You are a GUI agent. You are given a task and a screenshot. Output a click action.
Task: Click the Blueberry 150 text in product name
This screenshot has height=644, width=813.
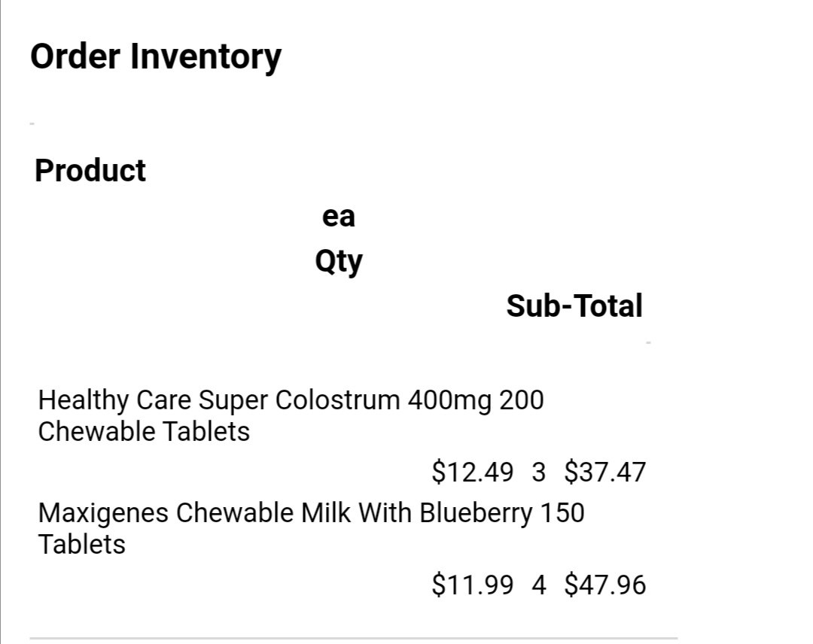point(502,513)
